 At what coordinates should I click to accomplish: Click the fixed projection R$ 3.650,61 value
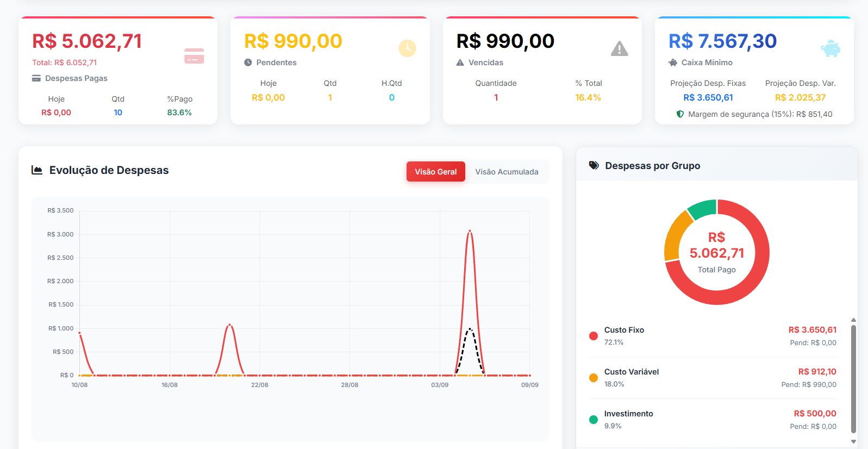708,97
